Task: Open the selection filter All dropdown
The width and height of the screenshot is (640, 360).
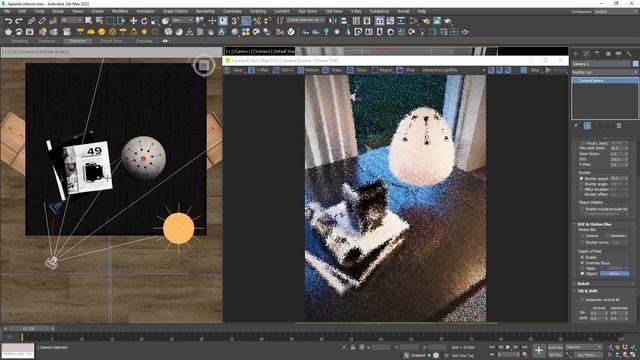Action: (x=71, y=20)
